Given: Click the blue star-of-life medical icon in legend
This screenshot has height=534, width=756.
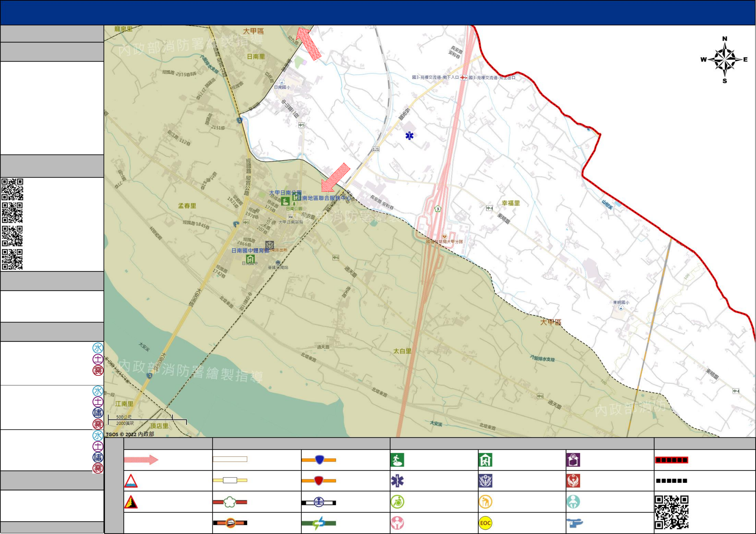Looking at the screenshot, I should click(x=397, y=481).
